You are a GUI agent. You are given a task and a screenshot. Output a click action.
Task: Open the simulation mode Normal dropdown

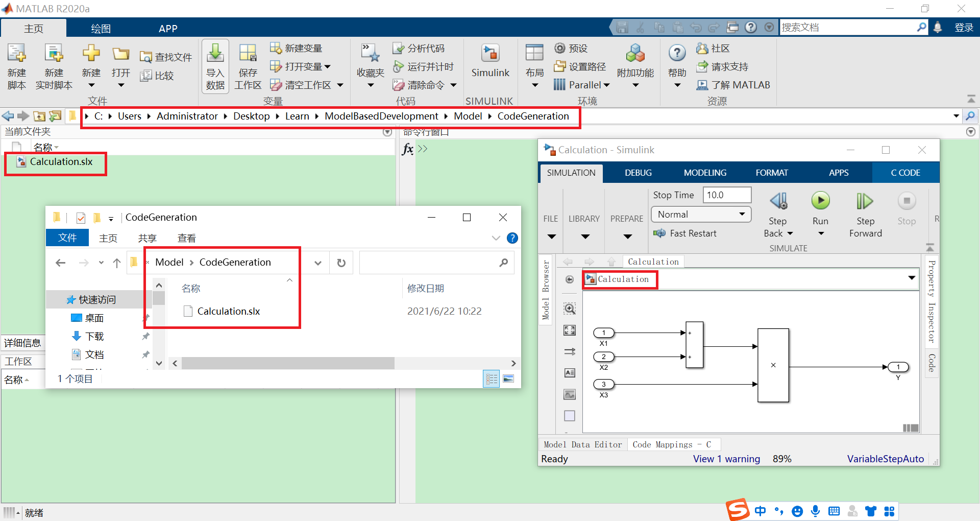[701, 215]
